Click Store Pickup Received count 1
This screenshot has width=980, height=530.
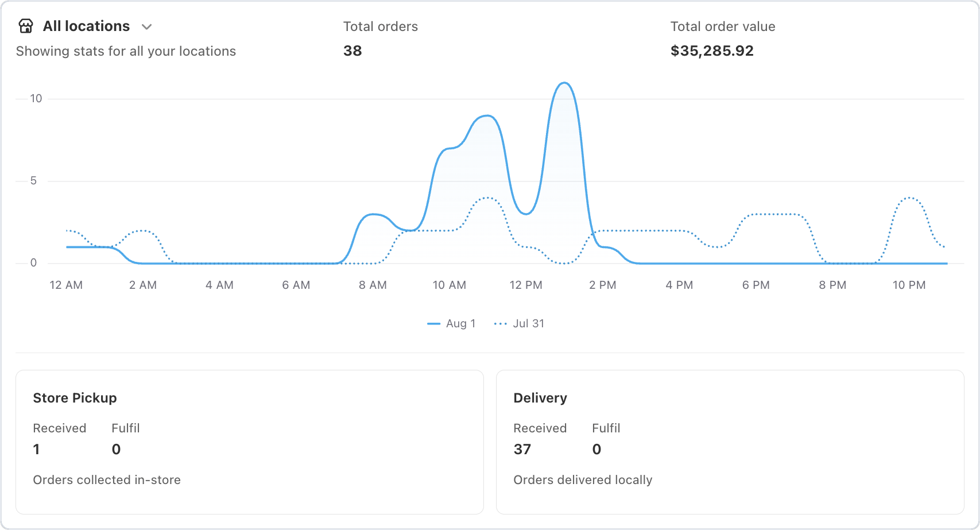(x=36, y=449)
